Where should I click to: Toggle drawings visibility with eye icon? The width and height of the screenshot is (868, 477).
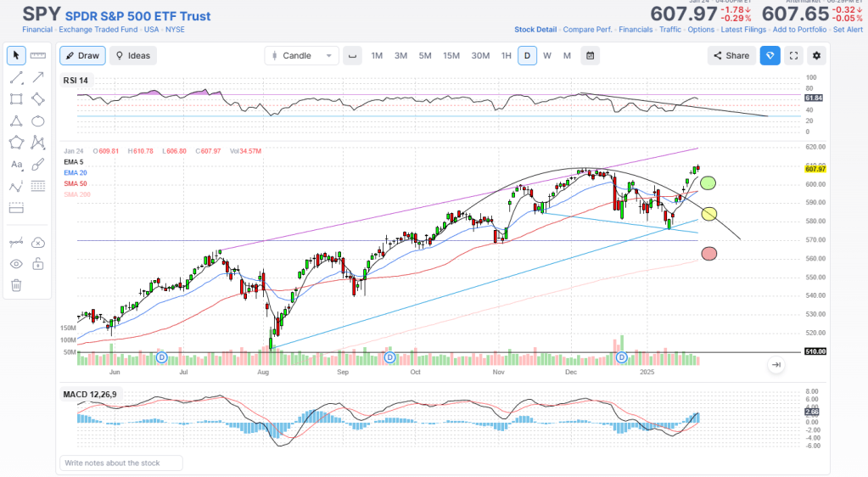point(16,264)
